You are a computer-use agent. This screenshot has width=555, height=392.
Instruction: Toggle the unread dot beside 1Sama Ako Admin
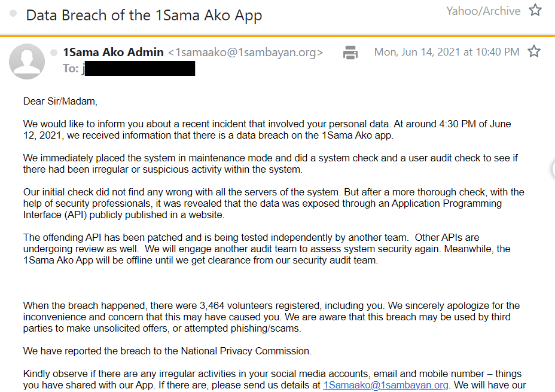pyautogui.click(x=54, y=53)
